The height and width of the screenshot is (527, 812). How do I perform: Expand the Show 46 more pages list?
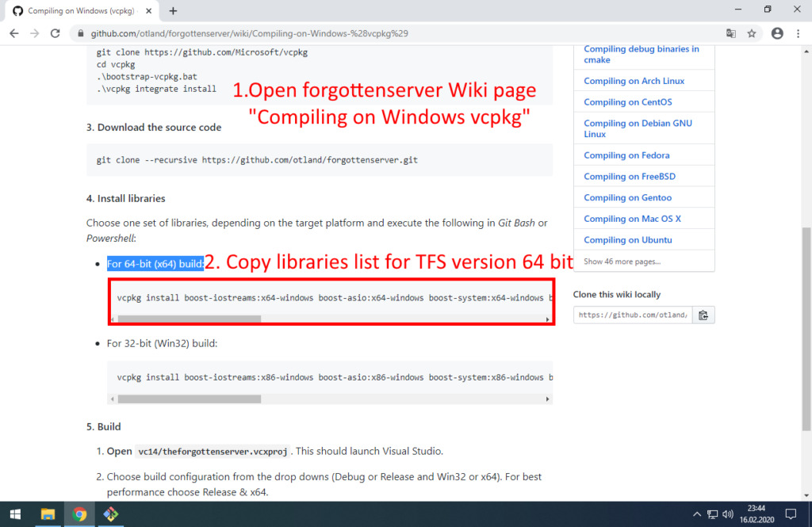pyautogui.click(x=622, y=262)
